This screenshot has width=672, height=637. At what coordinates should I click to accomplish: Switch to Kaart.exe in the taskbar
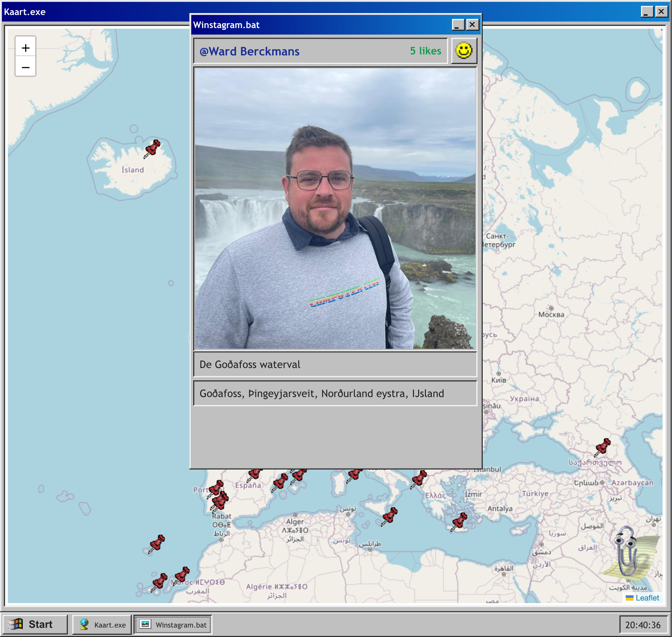click(102, 624)
